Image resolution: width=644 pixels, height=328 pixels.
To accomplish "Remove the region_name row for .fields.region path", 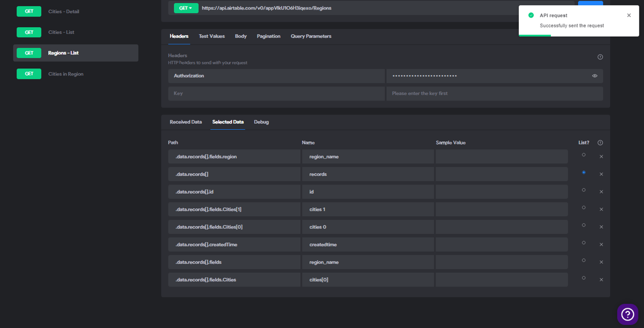I will click(601, 156).
